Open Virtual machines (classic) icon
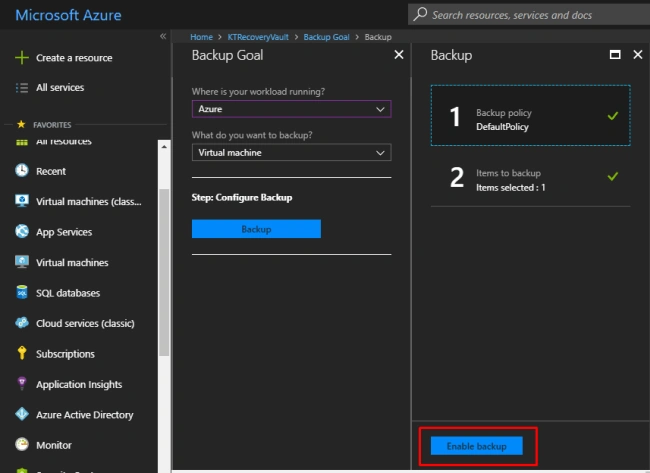 22,201
